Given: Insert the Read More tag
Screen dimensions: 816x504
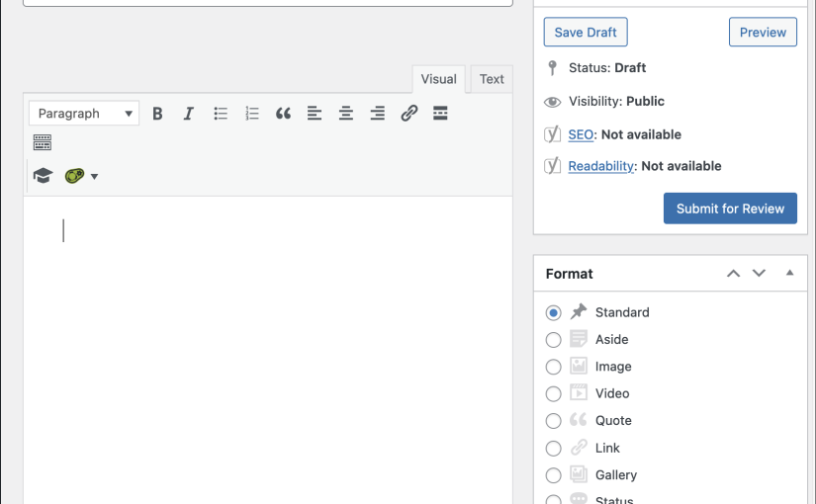Looking at the screenshot, I should [x=440, y=114].
